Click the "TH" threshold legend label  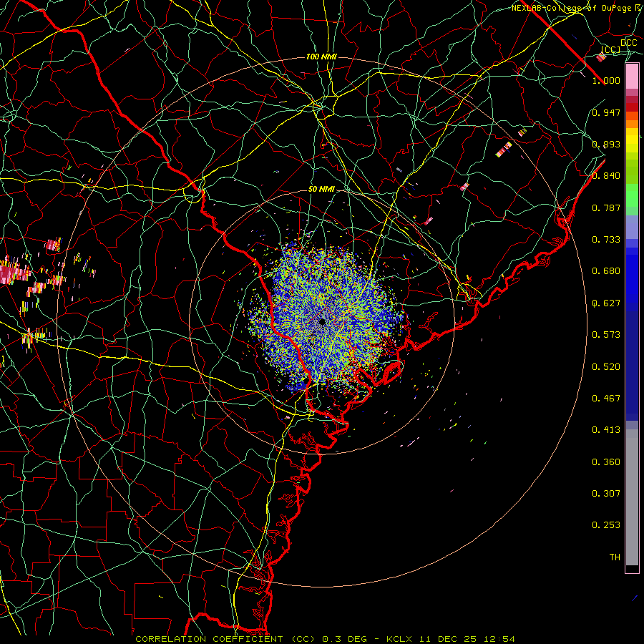(615, 557)
